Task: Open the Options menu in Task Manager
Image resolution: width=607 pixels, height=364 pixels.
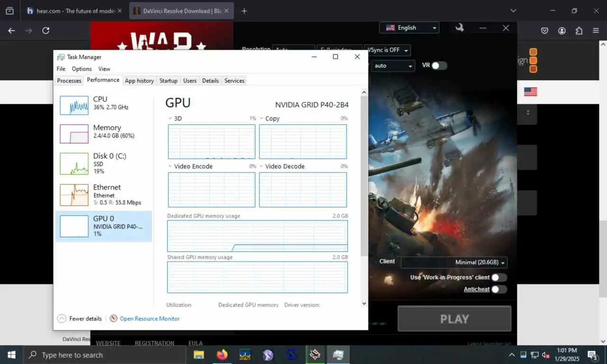Action: point(82,69)
